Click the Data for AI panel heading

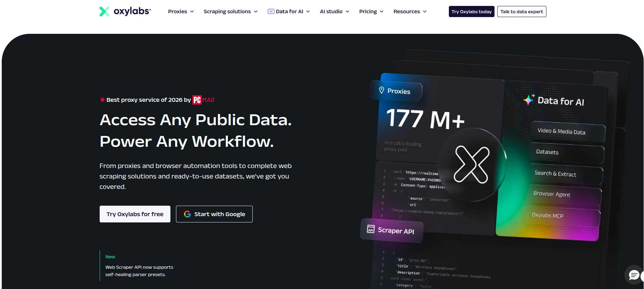tap(561, 101)
